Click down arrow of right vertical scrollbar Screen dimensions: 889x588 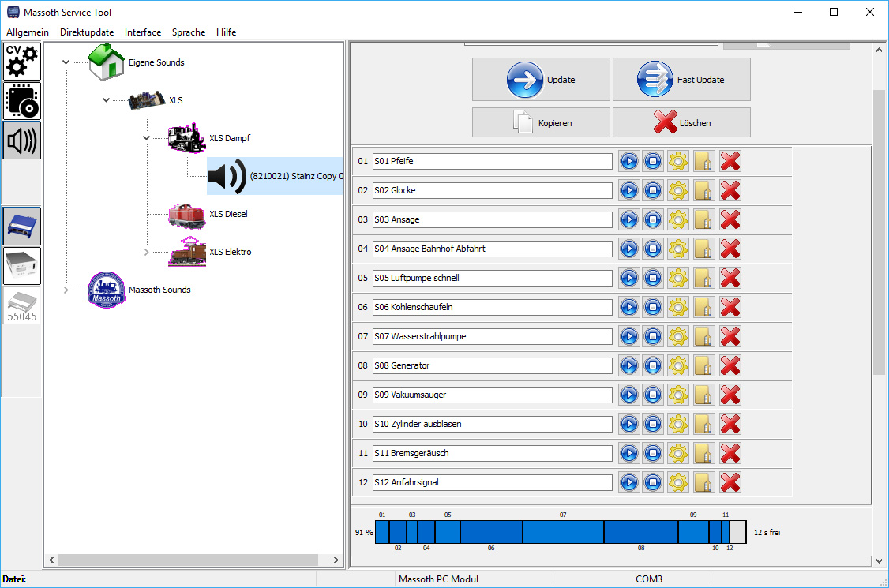(x=879, y=561)
